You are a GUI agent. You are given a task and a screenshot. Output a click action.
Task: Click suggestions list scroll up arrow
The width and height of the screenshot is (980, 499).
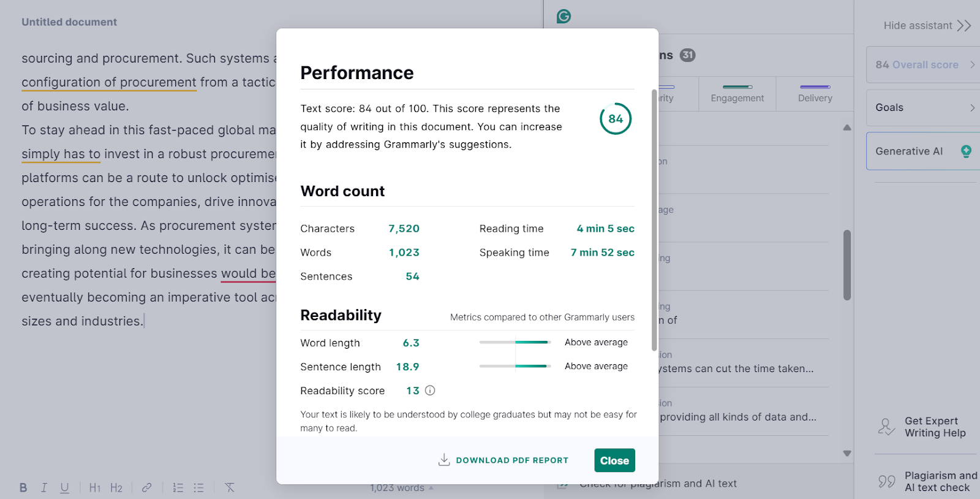tap(847, 128)
